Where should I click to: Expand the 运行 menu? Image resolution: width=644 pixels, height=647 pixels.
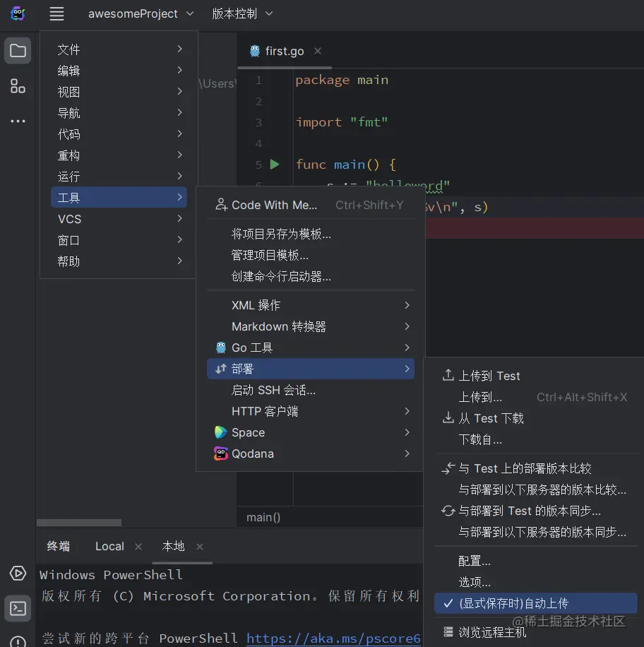tap(119, 176)
